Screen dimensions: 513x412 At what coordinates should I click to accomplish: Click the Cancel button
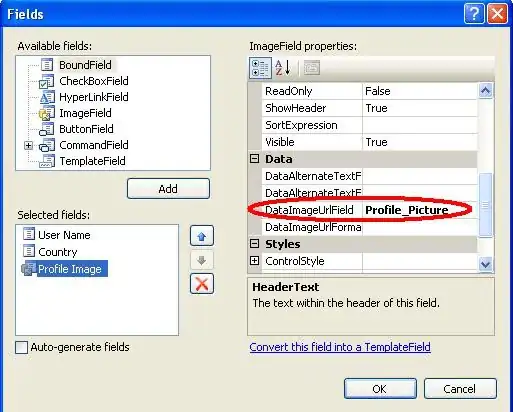460,389
